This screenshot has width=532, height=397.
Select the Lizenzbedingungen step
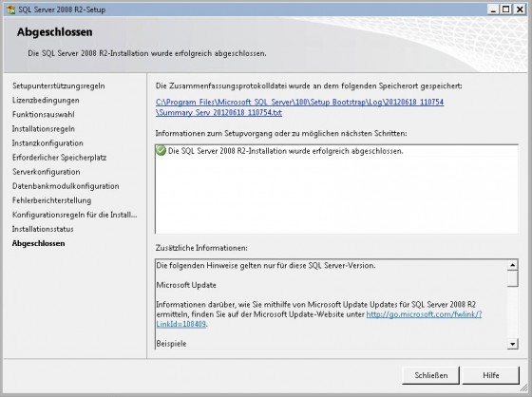pos(46,100)
